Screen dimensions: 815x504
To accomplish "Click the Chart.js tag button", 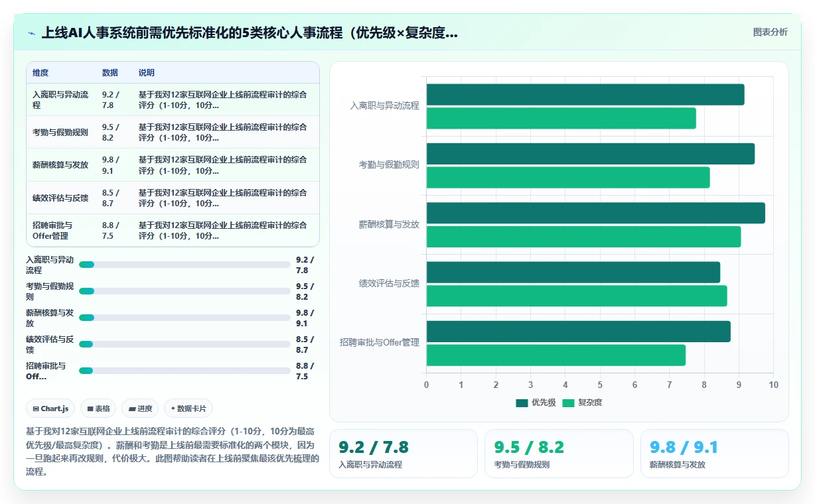I will (51, 409).
